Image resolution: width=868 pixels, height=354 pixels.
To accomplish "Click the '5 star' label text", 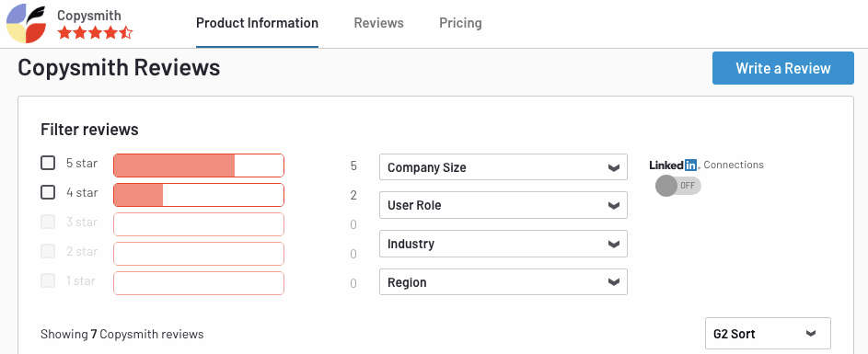I will point(82,163).
